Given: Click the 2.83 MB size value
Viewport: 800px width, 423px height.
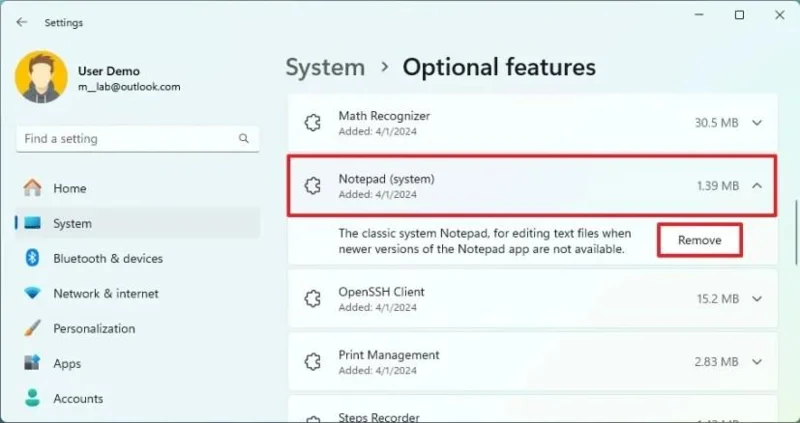Looking at the screenshot, I should click(x=716, y=362).
